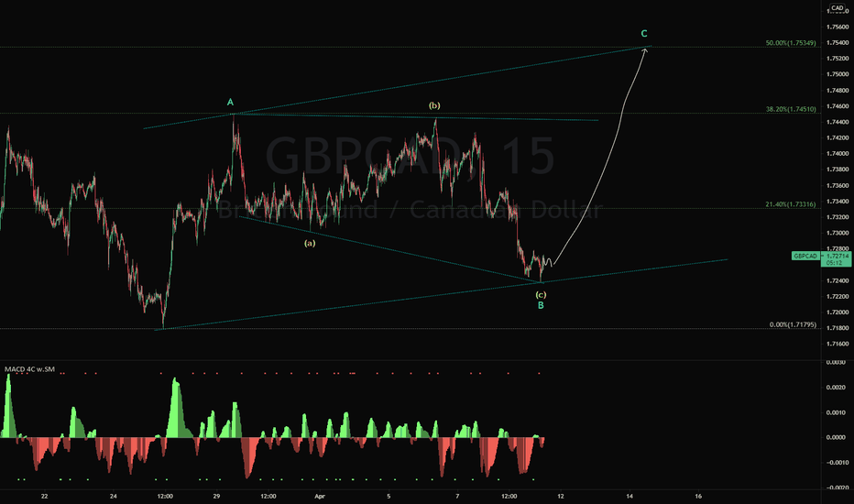Click the yellow (a) sub-wave label
The width and height of the screenshot is (854, 504).
point(310,243)
